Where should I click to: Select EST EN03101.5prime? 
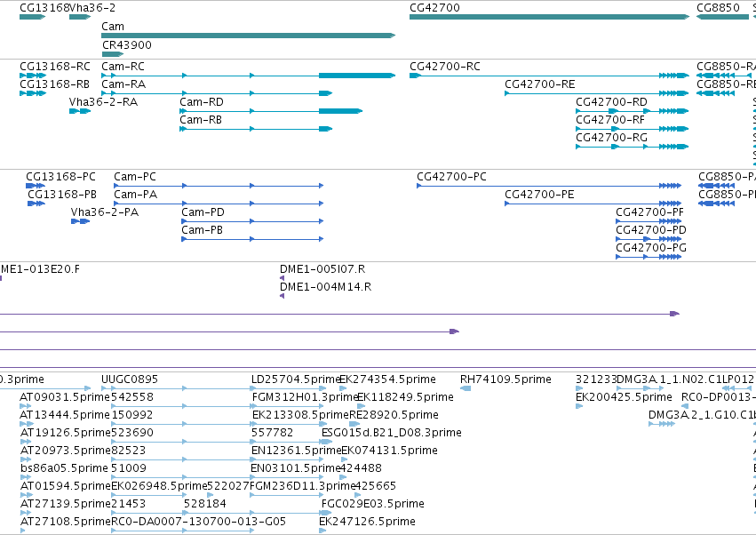[288, 477]
